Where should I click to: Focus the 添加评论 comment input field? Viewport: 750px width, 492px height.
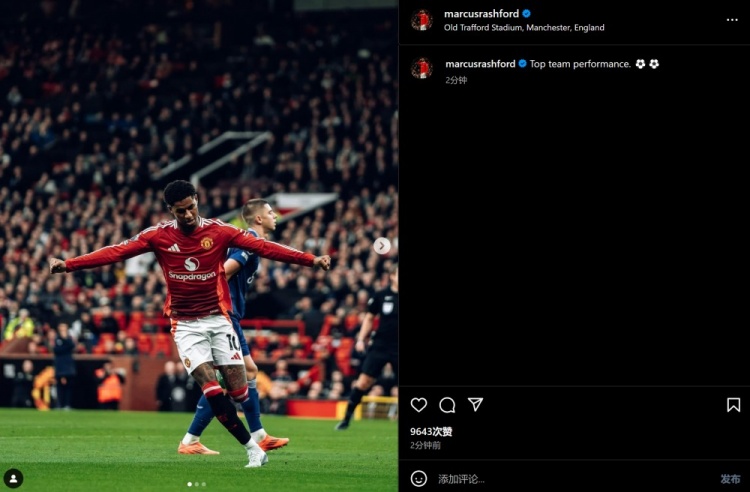point(574,479)
